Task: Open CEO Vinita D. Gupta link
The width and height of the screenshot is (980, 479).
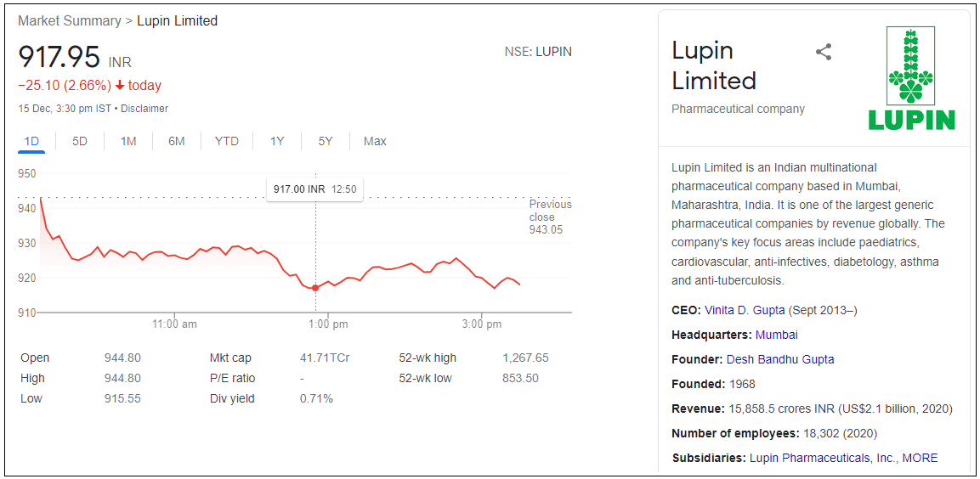Action: (x=745, y=310)
